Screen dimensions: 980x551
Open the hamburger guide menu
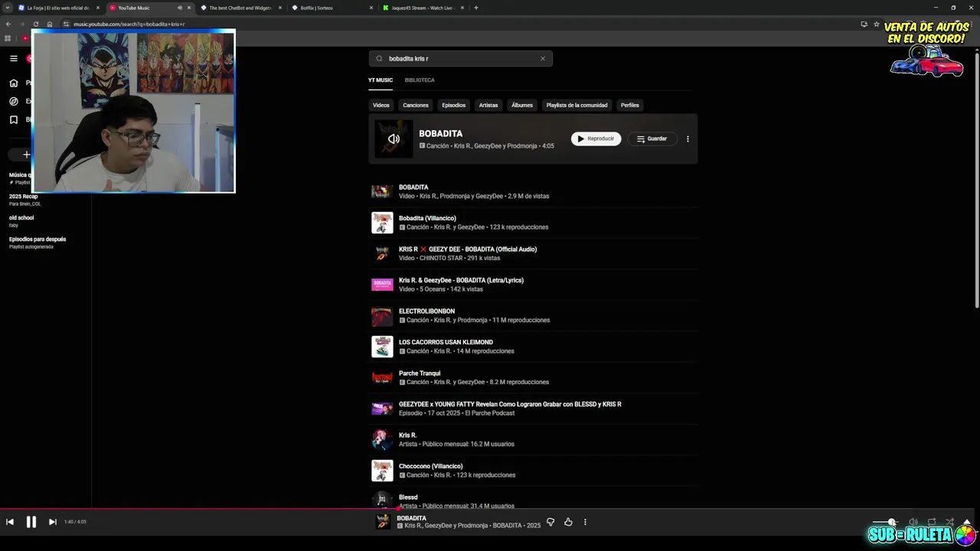point(14,58)
